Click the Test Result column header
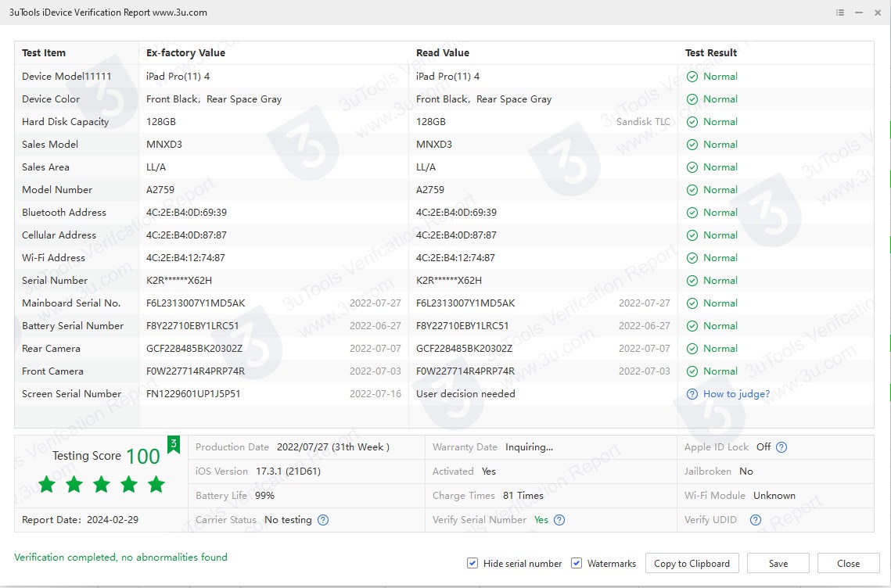891x588 pixels. (x=711, y=53)
